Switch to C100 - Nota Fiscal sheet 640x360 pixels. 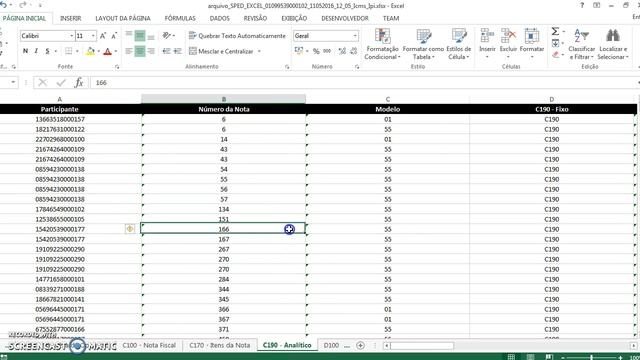pos(149,345)
